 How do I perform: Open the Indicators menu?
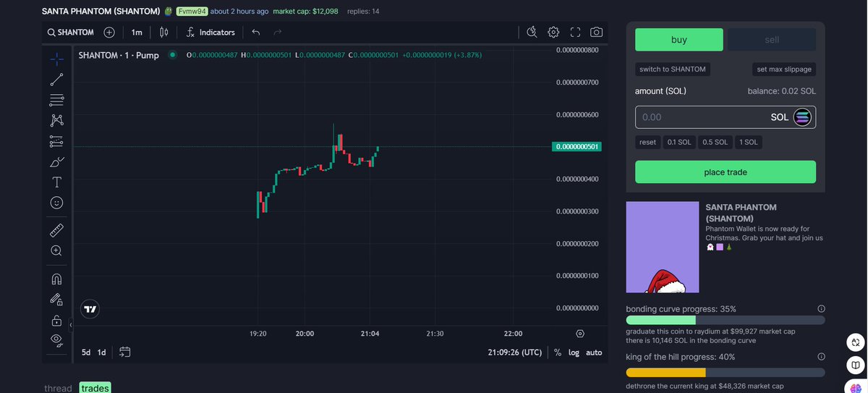(210, 32)
